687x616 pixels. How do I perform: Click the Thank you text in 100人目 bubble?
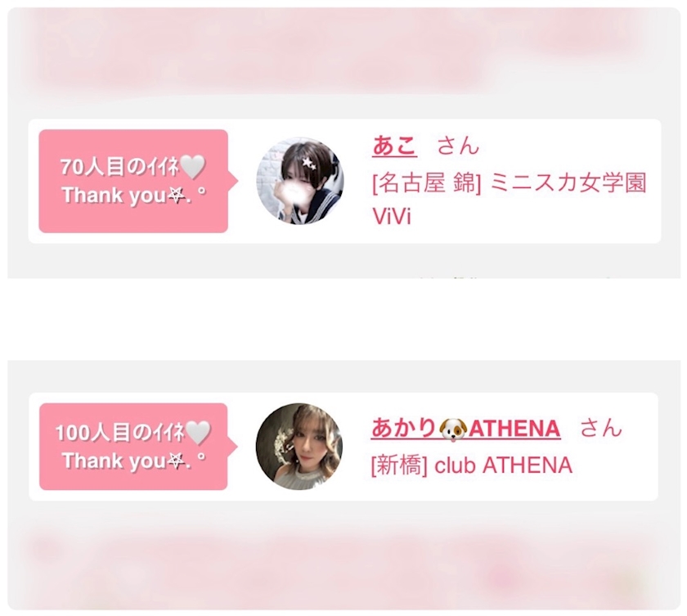point(114,461)
